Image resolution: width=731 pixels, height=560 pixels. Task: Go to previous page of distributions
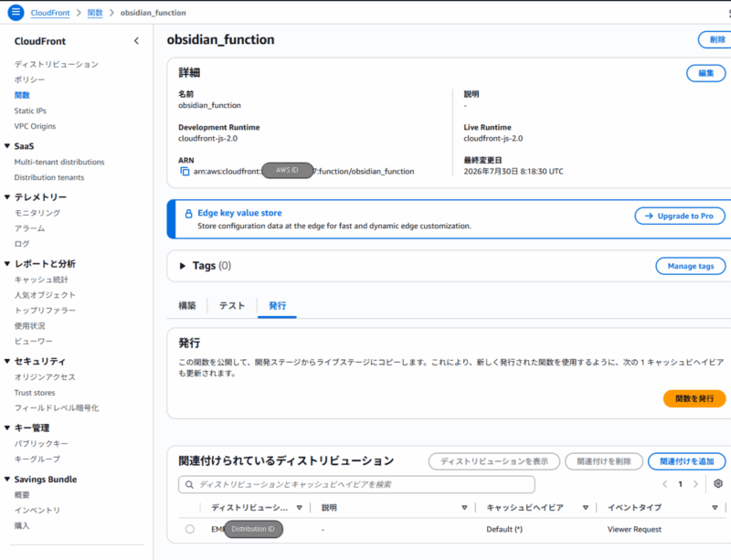665,484
